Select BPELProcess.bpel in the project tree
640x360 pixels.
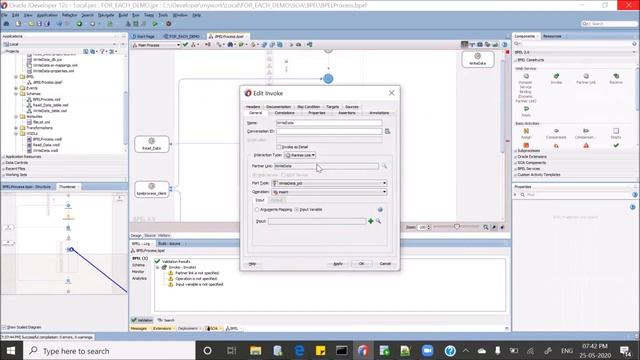(x=47, y=82)
